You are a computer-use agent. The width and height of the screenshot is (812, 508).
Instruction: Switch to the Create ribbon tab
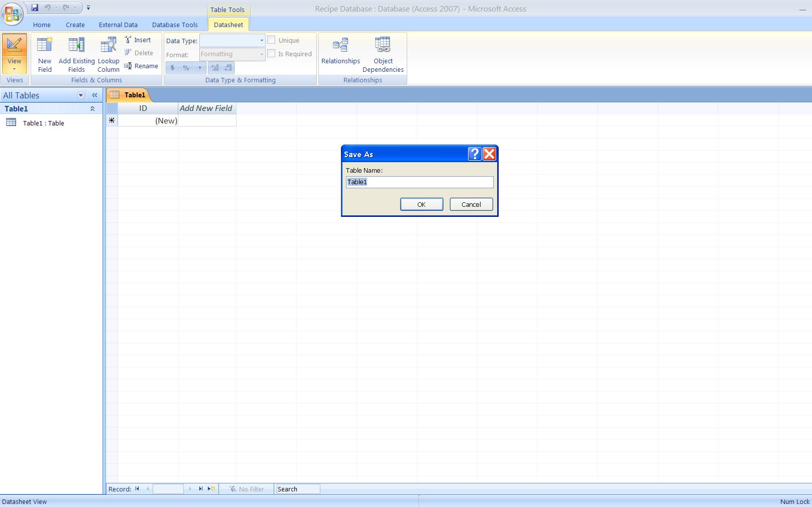pyautogui.click(x=74, y=24)
